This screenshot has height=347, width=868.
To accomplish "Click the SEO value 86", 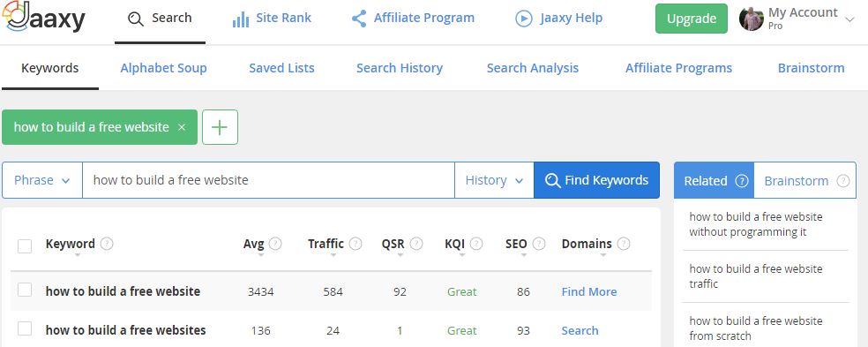I will coord(523,291).
